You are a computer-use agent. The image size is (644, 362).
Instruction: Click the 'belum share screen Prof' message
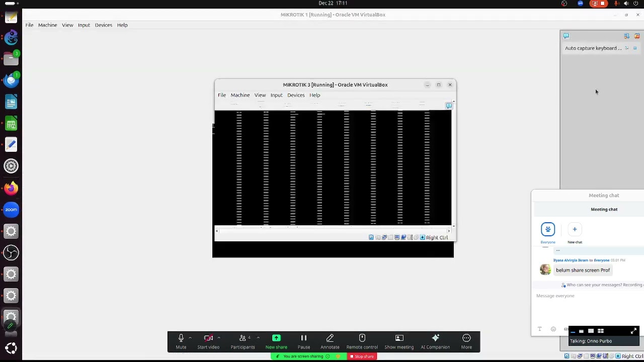tap(583, 270)
